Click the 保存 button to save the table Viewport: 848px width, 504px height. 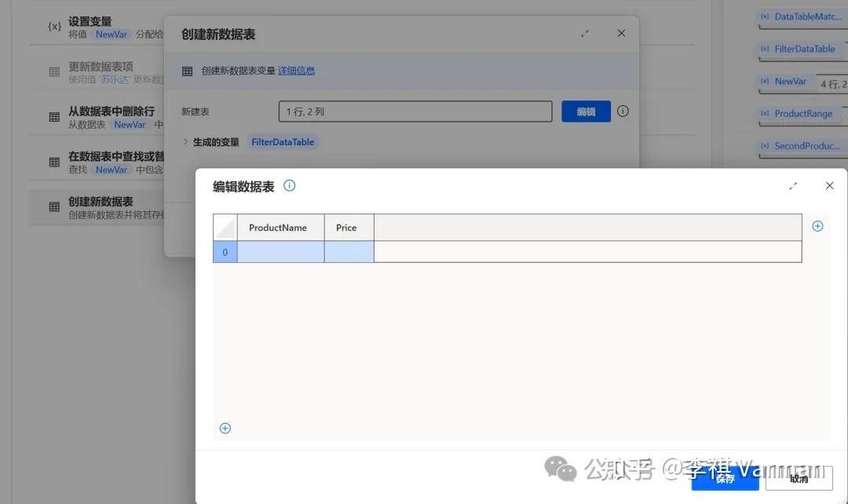(724, 478)
